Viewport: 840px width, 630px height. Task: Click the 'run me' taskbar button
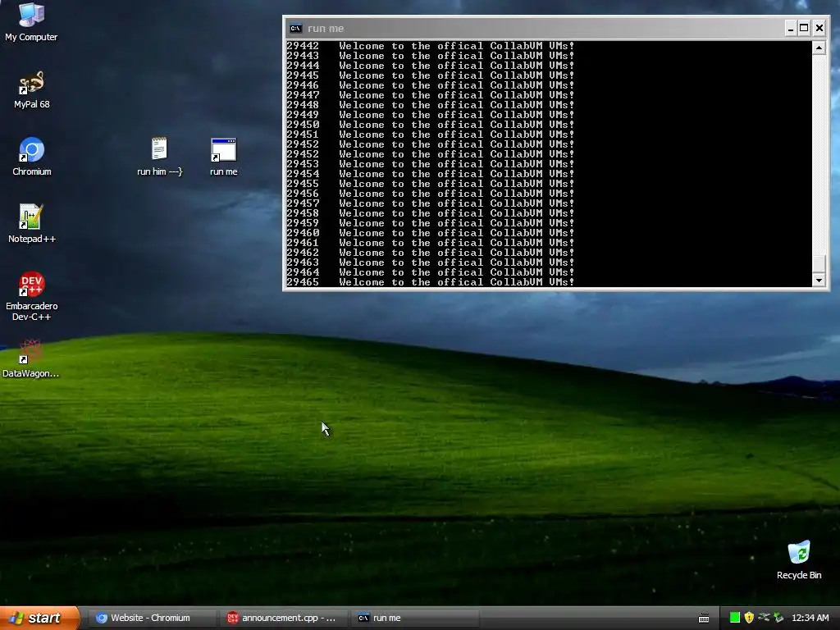point(416,618)
